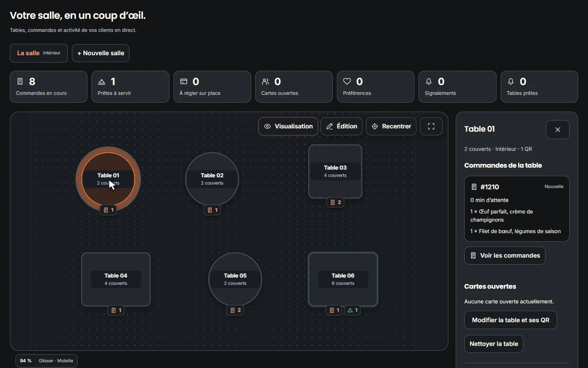Click the Commandes en cours receipt card
The width and height of the screenshot is (588, 368).
pos(49,87)
